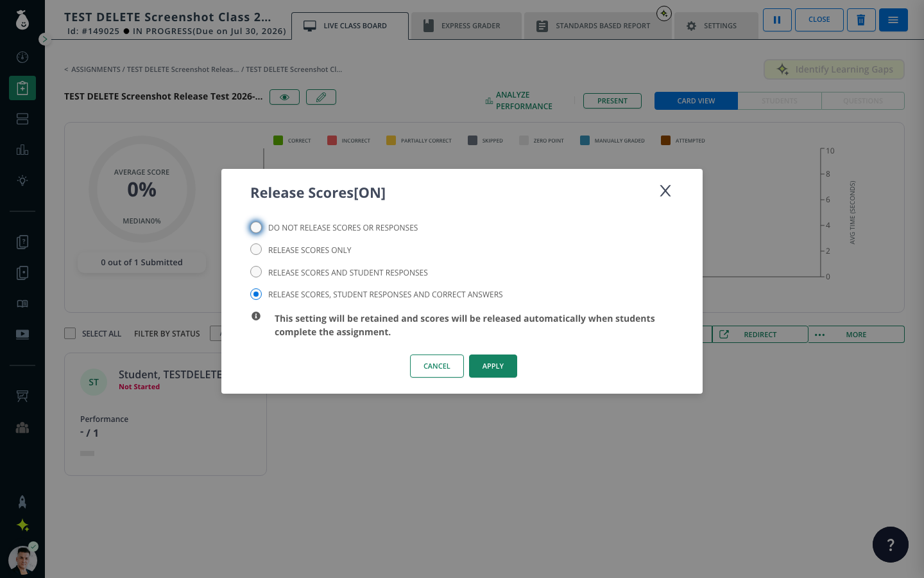Click the CLOSE assignment button
The width and height of the screenshot is (924, 578).
click(819, 20)
